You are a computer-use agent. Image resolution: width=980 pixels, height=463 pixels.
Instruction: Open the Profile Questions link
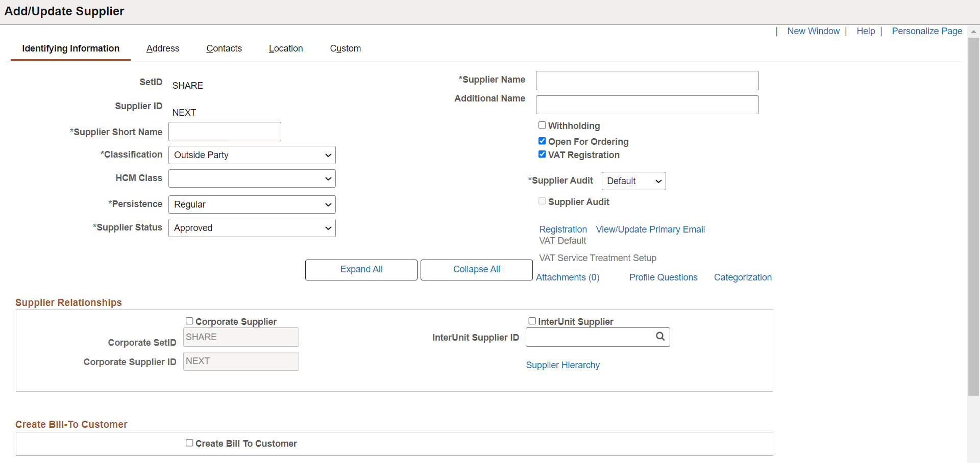tap(663, 277)
